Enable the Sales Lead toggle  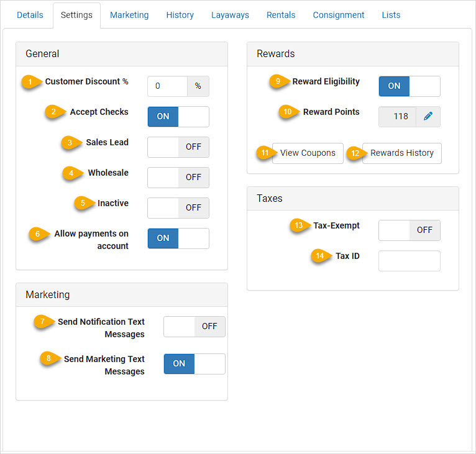click(x=178, y=147)
